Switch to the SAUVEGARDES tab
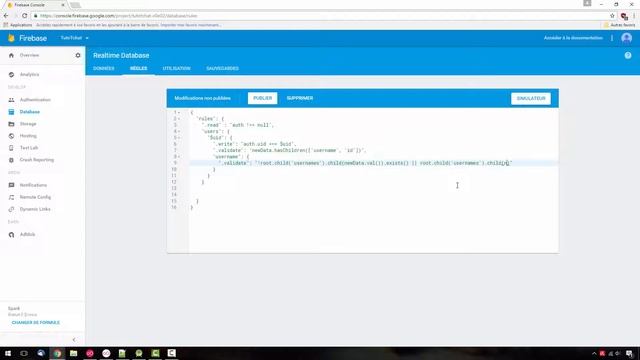 click(x=222, y=68)
